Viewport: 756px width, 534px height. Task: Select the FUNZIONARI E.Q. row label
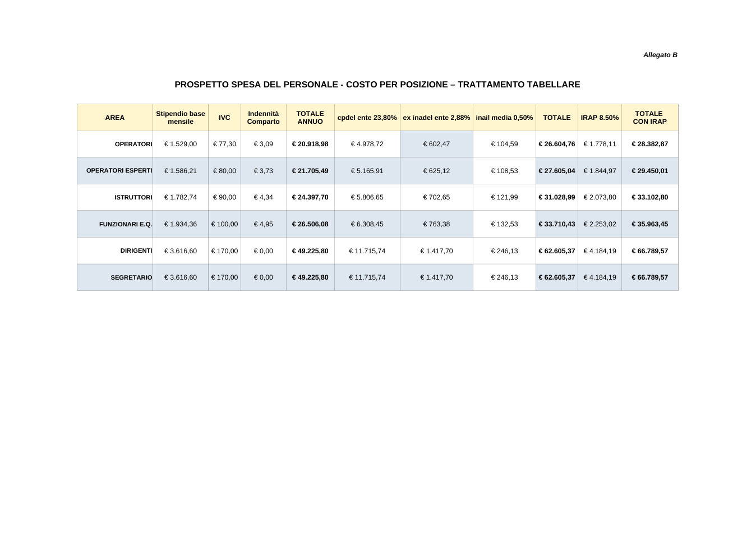click(126, 224)
